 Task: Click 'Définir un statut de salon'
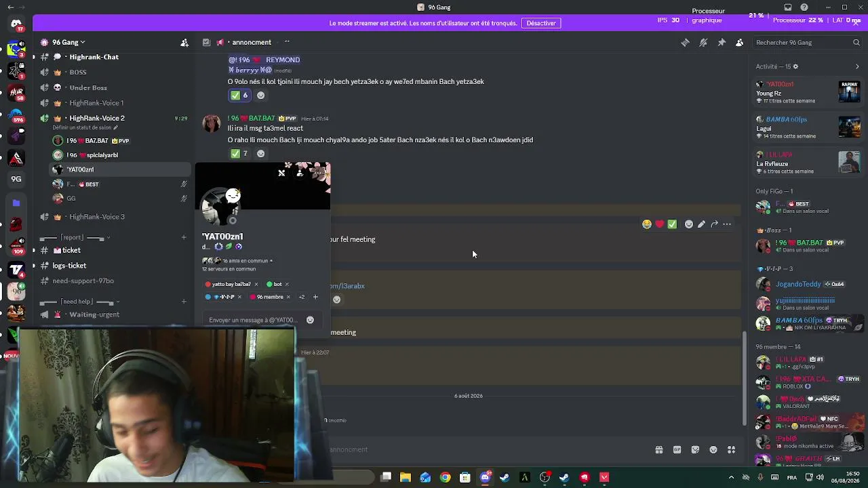coord(85,127)
